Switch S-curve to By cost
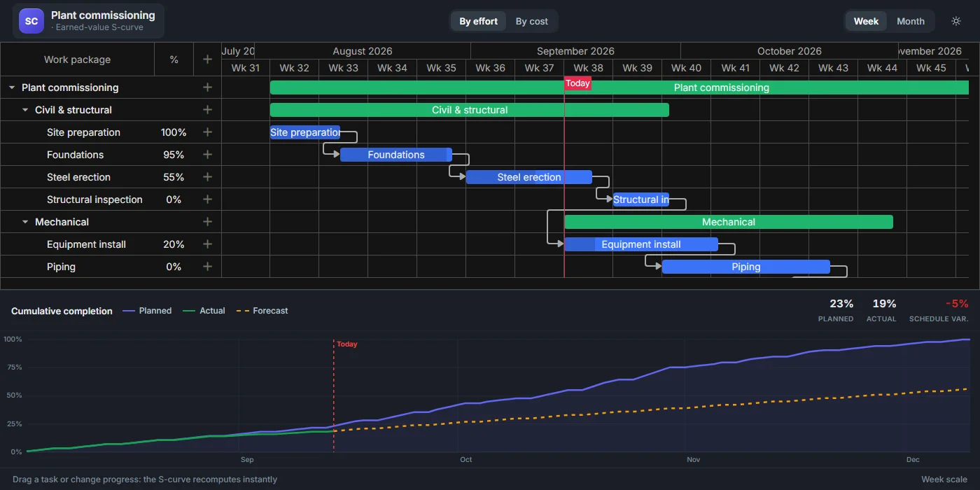980x490 pixels. (532, 21)
